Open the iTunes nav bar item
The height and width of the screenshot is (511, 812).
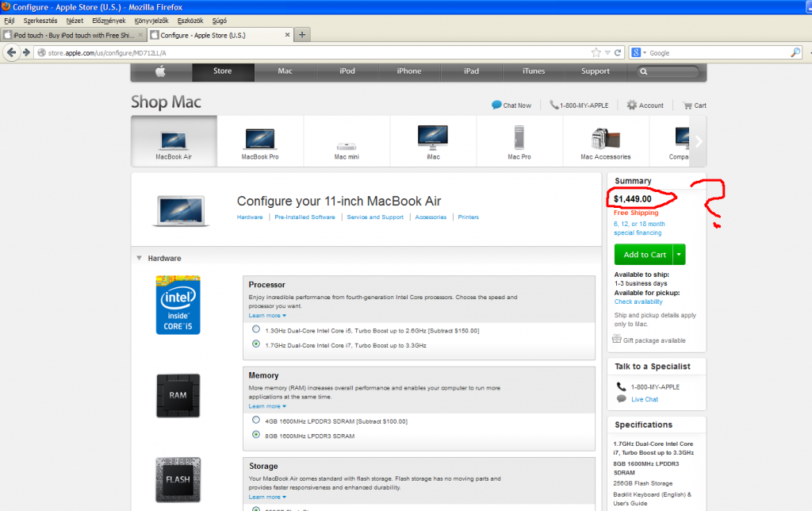coord(534,71)
